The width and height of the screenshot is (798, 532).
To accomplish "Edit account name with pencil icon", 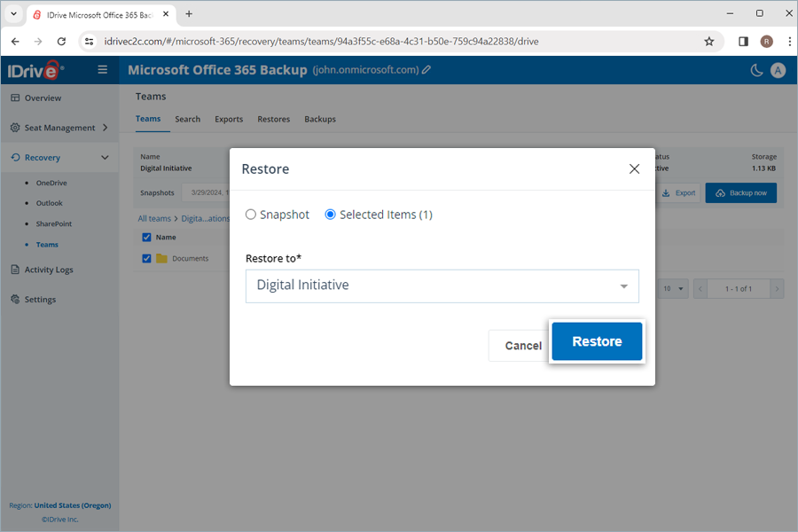I will click(426, 70).
